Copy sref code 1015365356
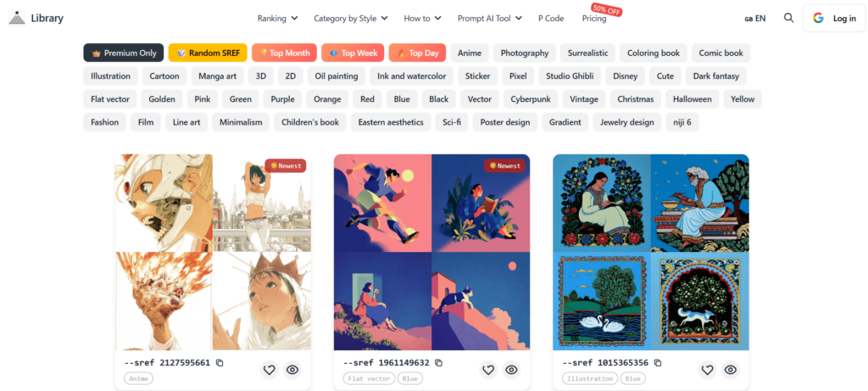 pos(658,363)
